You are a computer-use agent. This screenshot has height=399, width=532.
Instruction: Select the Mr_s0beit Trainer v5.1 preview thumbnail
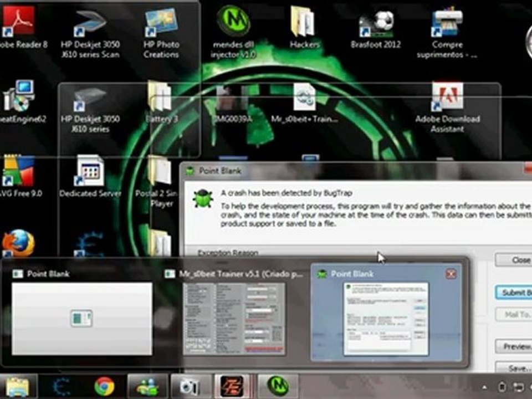[x=234, y=319]
